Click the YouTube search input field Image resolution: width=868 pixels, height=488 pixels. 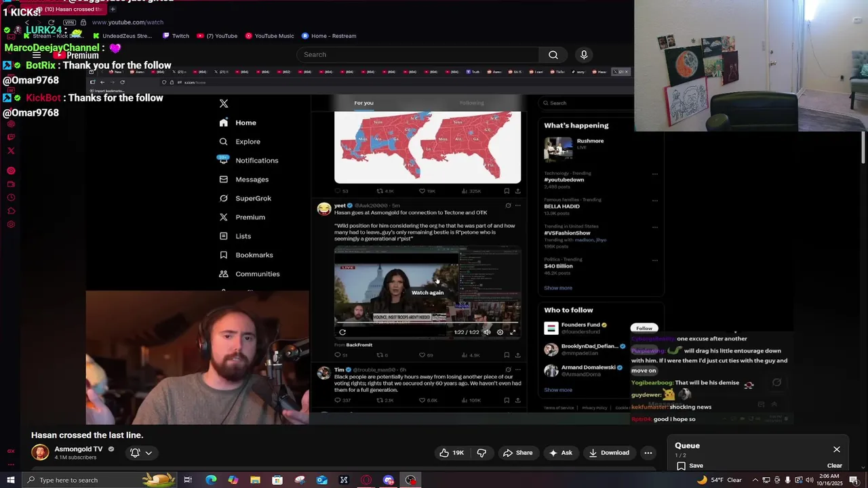418,55
